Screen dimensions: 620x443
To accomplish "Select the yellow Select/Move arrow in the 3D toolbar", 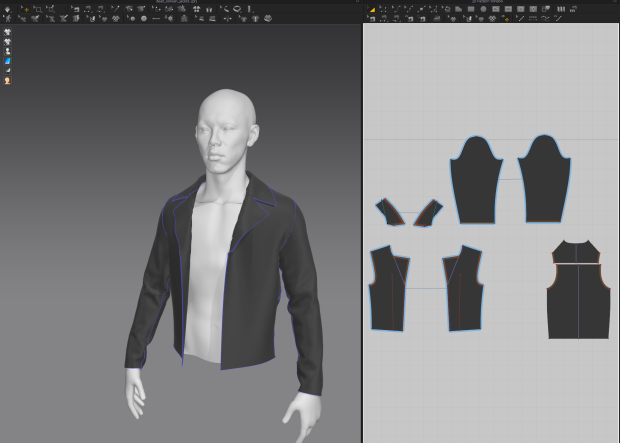I will 26,9.
